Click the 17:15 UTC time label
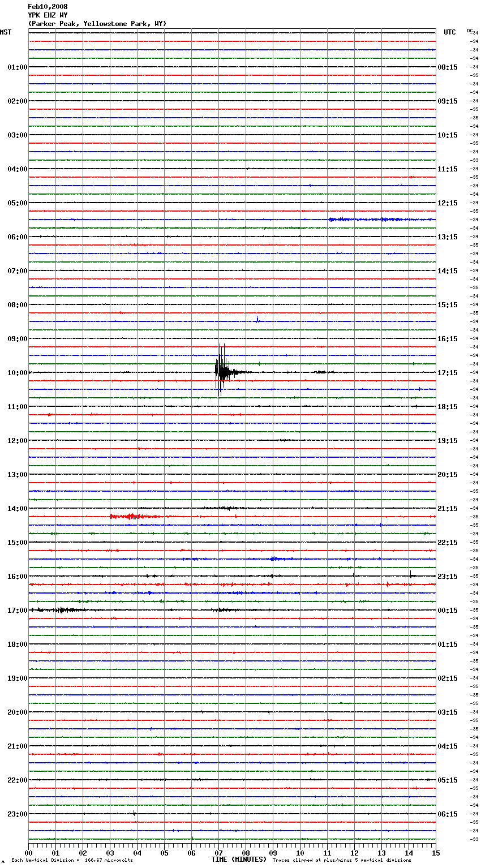The image size is (481, 868). (x=448, y=372)
